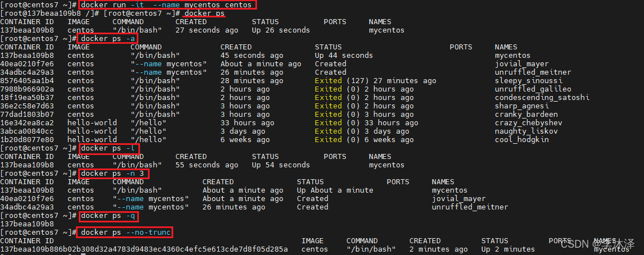This screenshot has height=255, width=644.
Task: Click the '[root@137beaa109b8 /]#' container prompt
Action: [49, 13]
